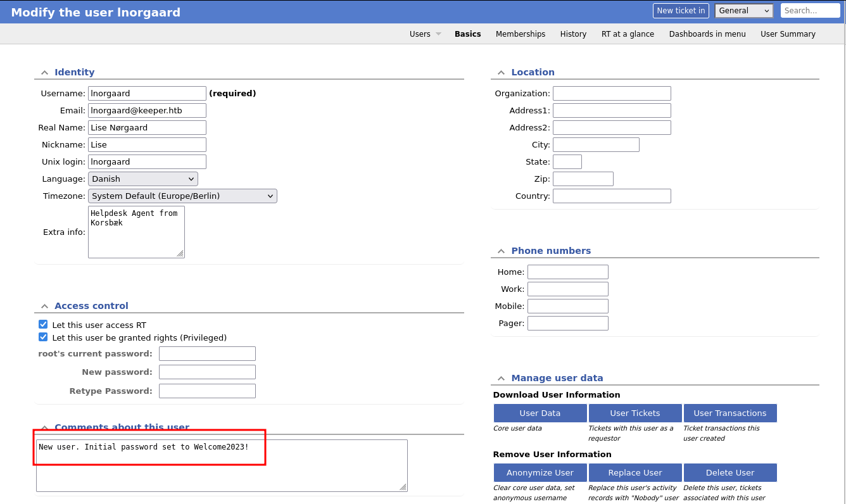Viewport: 846px width, 504px height.
Task: Collapse the Access control section chevron
Action: pyautogui.click(x=44, y=306)
